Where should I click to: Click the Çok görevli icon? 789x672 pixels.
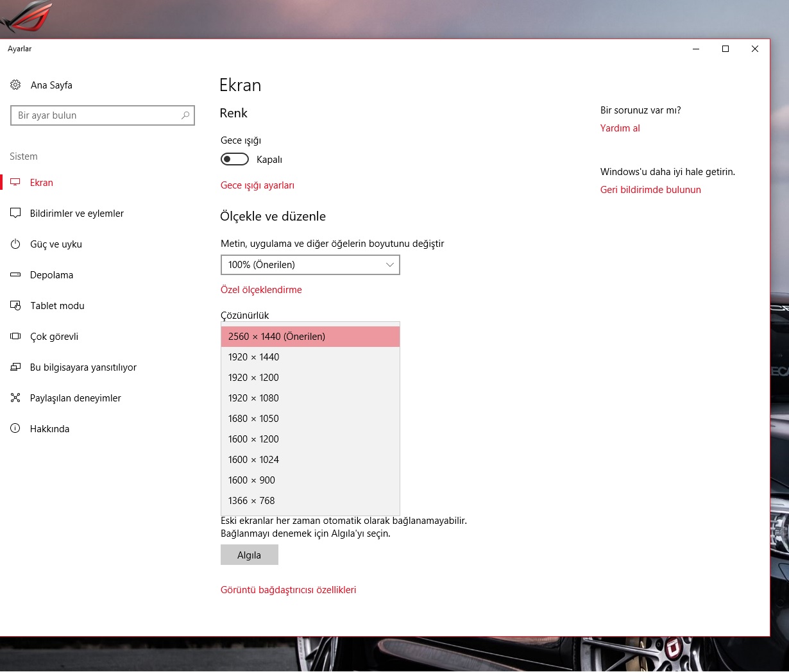click(x=15, y=337)
